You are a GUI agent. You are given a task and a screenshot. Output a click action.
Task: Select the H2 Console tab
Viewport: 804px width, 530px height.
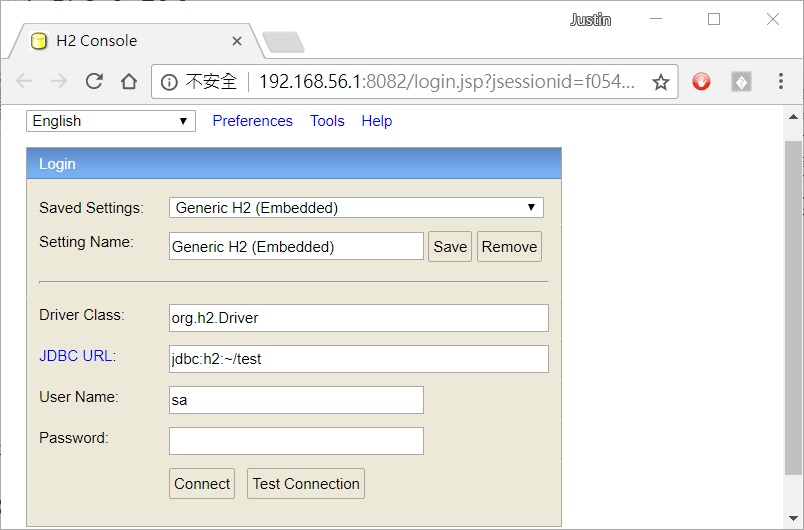(136, 41)
